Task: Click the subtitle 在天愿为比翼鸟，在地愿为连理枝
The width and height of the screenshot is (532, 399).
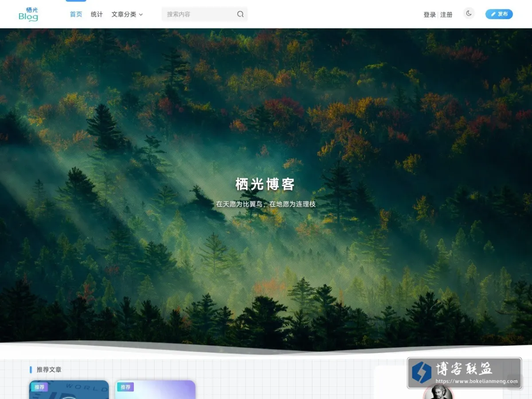Action: 266,204
